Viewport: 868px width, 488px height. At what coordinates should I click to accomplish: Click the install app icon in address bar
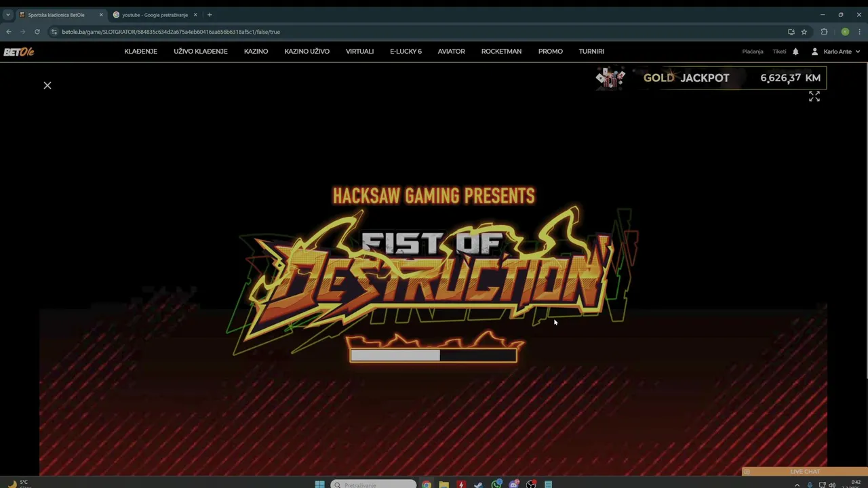[791, 32]
